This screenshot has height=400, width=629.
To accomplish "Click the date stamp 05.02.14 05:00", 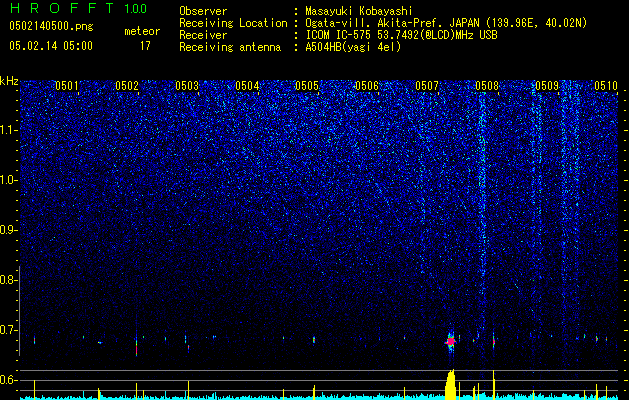I will pyautogui.click(x=51, y=46).
